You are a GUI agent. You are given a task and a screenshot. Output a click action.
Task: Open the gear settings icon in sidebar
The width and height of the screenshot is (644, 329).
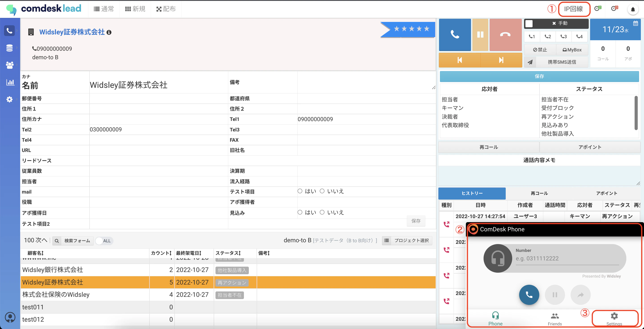9,99
